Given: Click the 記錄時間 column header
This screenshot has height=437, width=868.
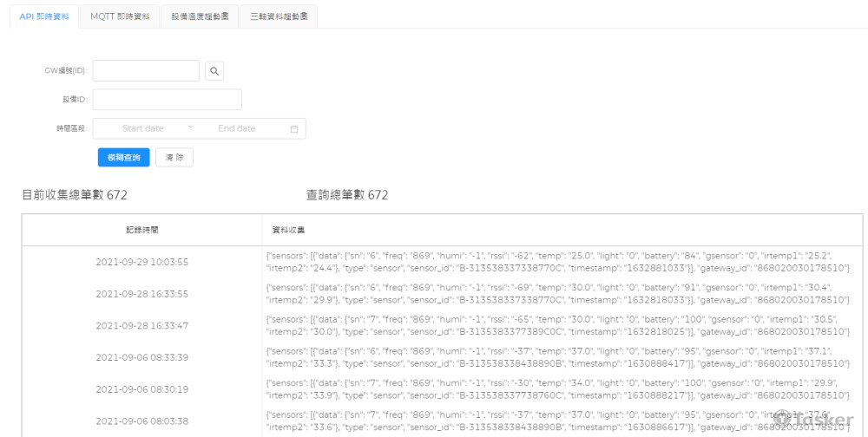Looking at the screenshot, I should (141, 230).
